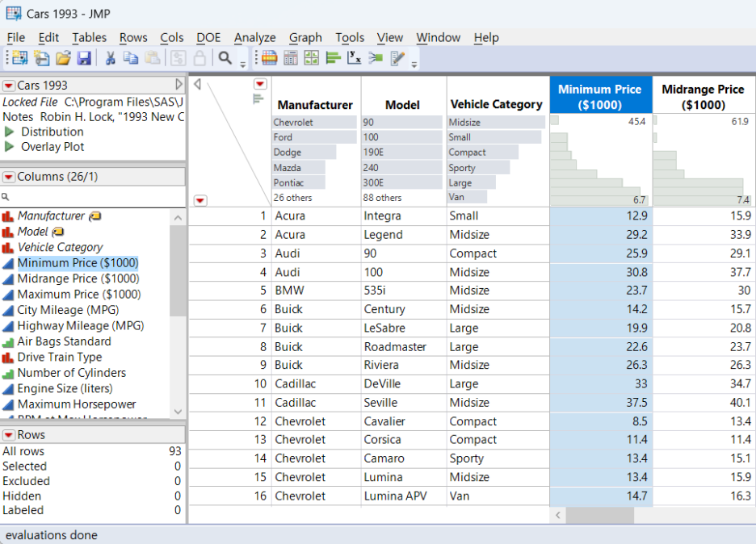Select Manufacturer in the columns list
The image size is (756, 544).
51,216
